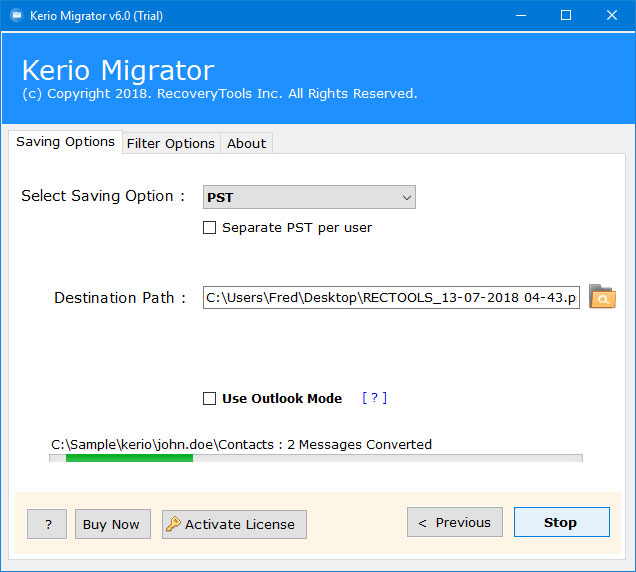Minimize the Kerio Migrator window
The width and height of the screenshot is (636, 572).
pyautogui.click(x=521, y=15)
